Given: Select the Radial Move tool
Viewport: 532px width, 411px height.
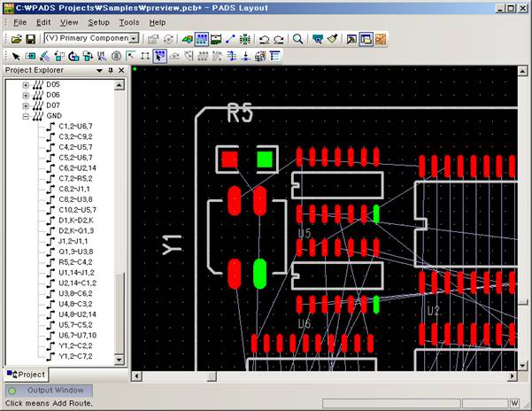Looking at the screenshot, I should click(44, 56).
